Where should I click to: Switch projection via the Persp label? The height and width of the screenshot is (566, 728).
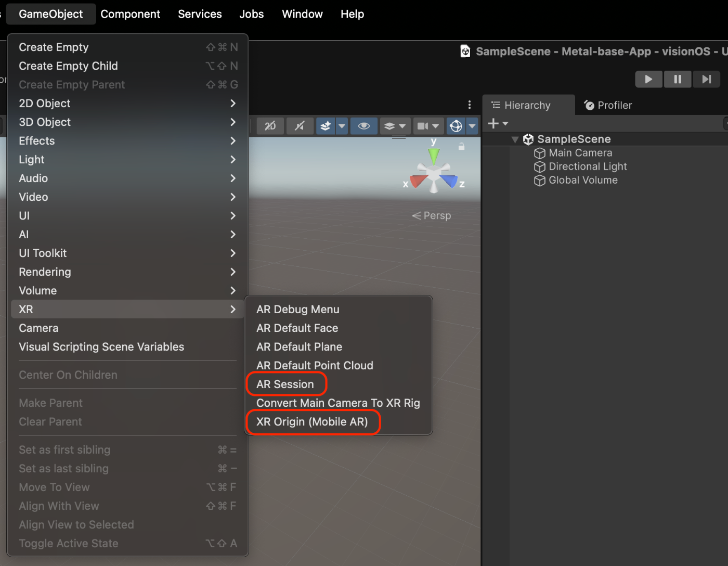tap(432, 215)
